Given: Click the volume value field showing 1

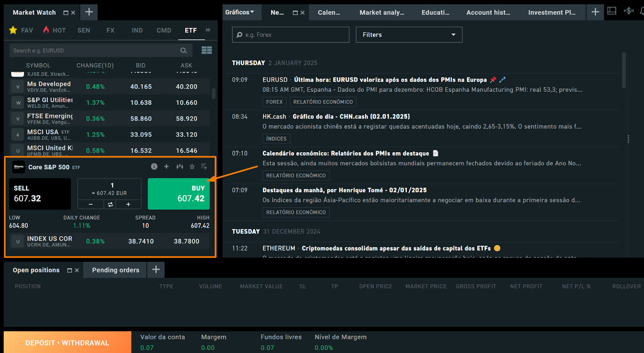Looking at the screenshot, I should pos(109,189).
